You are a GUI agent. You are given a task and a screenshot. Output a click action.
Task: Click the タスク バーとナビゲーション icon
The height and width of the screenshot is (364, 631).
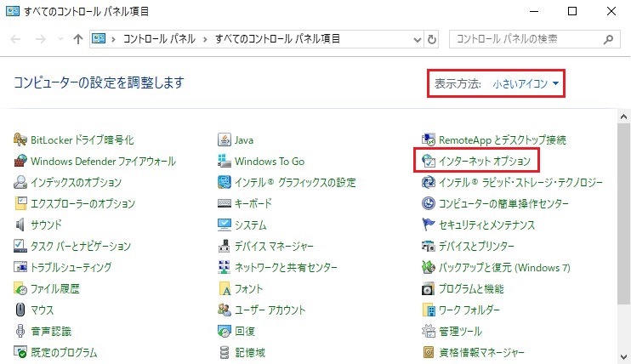[20, 246]
